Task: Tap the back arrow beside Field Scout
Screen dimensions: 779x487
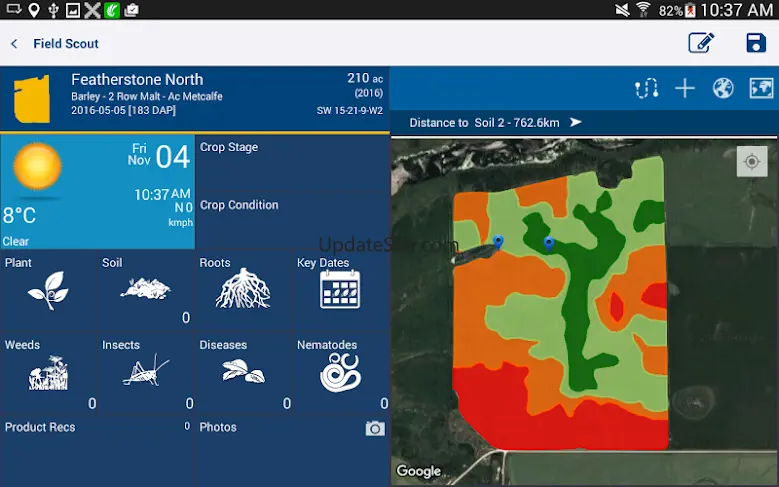Action: pos(14,44)
